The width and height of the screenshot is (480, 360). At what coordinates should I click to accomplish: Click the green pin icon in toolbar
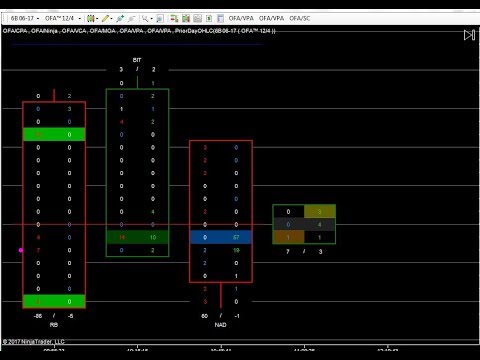click(x=120, y=18)
